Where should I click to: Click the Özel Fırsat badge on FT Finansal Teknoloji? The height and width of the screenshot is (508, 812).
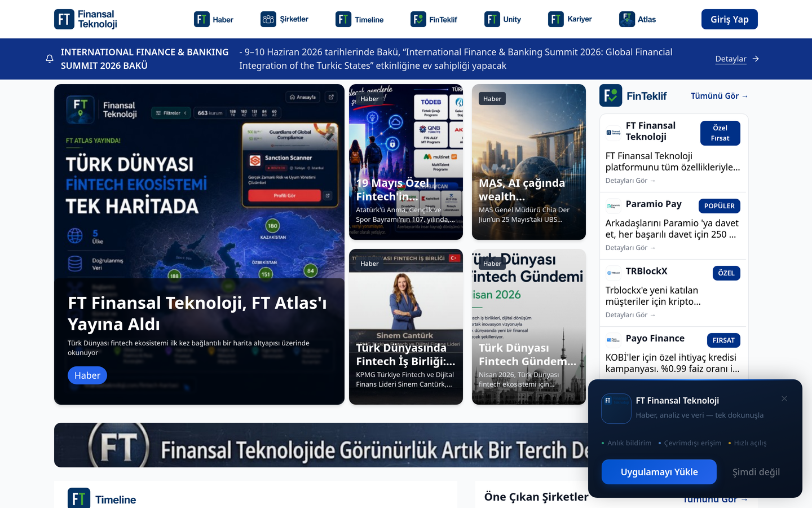pos(720,133)
